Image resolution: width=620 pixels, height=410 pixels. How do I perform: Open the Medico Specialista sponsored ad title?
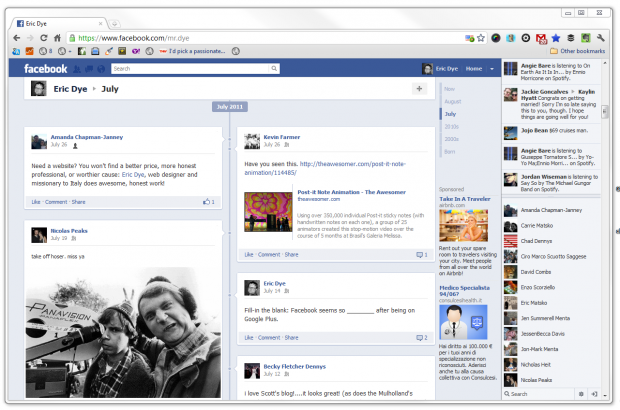tap(464, 291)
